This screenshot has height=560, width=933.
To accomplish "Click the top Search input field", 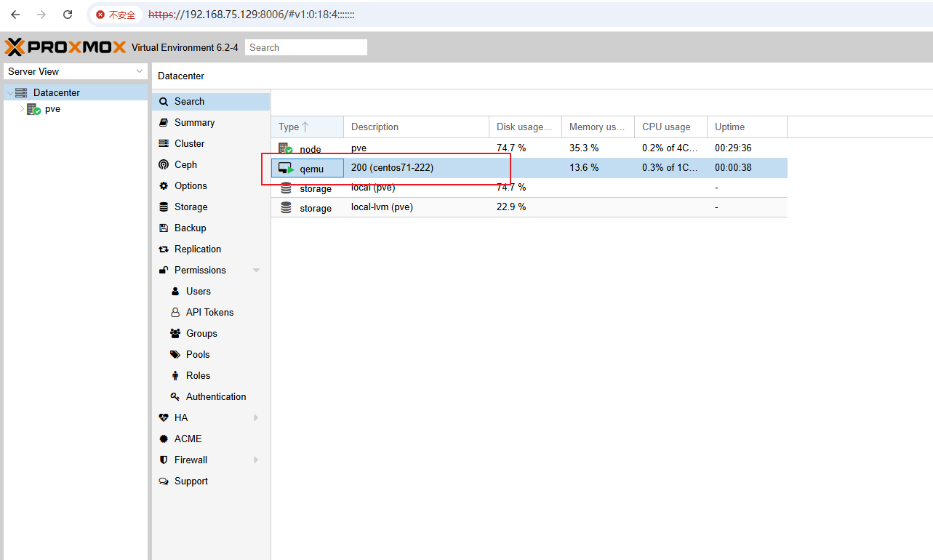I will [x=305, y=47].
